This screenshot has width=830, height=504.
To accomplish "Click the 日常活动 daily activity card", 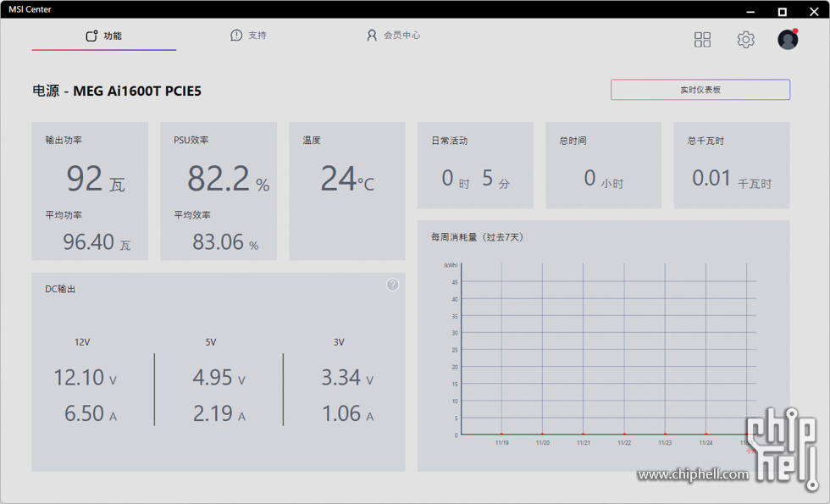I will [475, 165].
